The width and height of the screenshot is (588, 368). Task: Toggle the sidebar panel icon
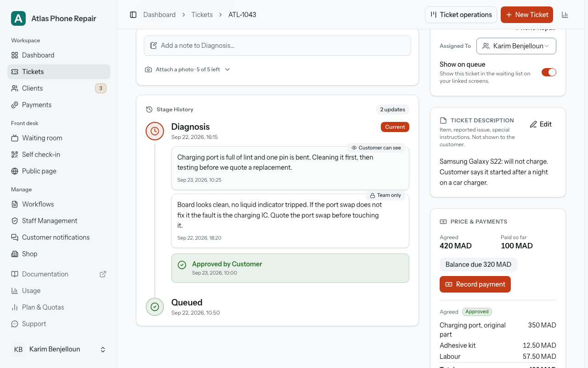133,15
